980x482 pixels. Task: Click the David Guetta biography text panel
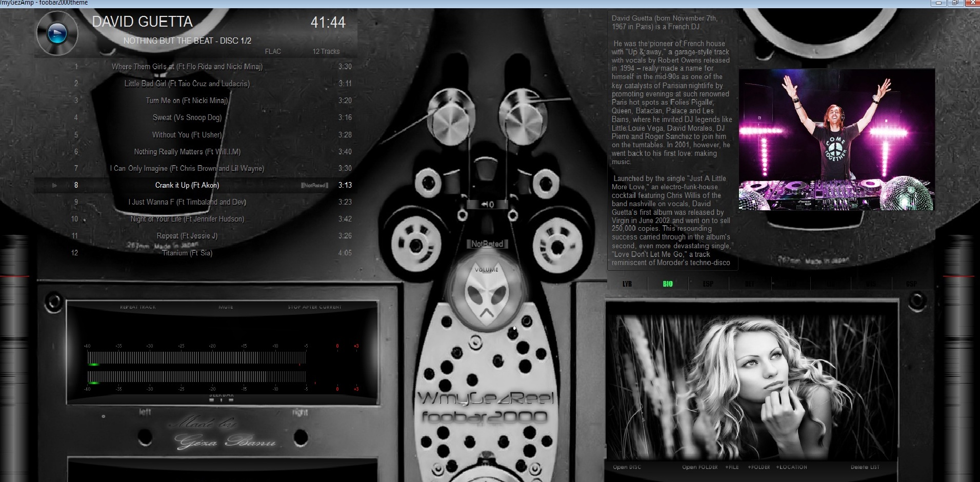pos(672,140)
